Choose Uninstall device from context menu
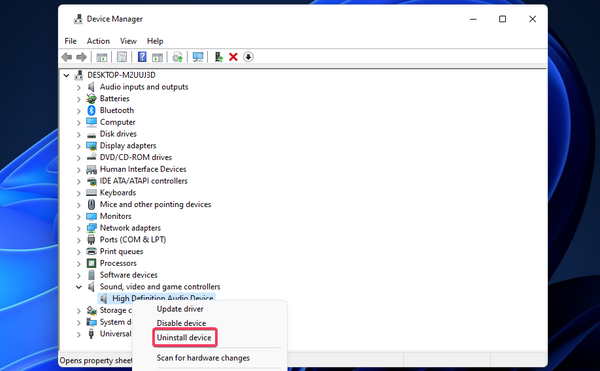600x371 pixels. pyautogui.click(x=184, y=338)
